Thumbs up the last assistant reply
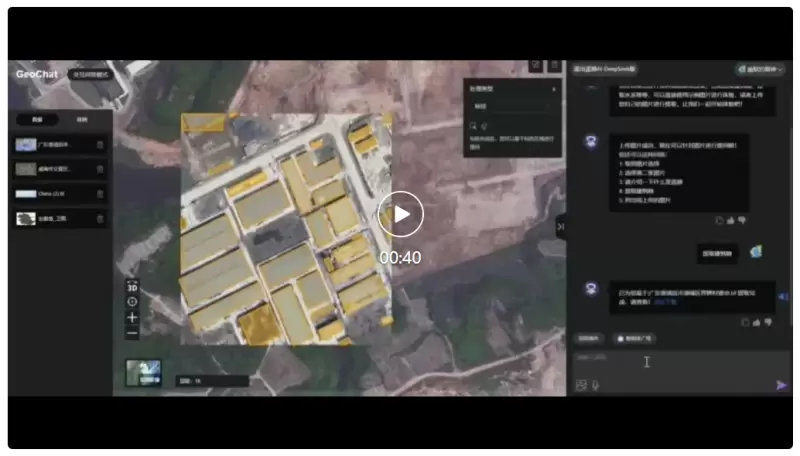The width and height of the screenshot is (800, 456). (x=757, y=322)
